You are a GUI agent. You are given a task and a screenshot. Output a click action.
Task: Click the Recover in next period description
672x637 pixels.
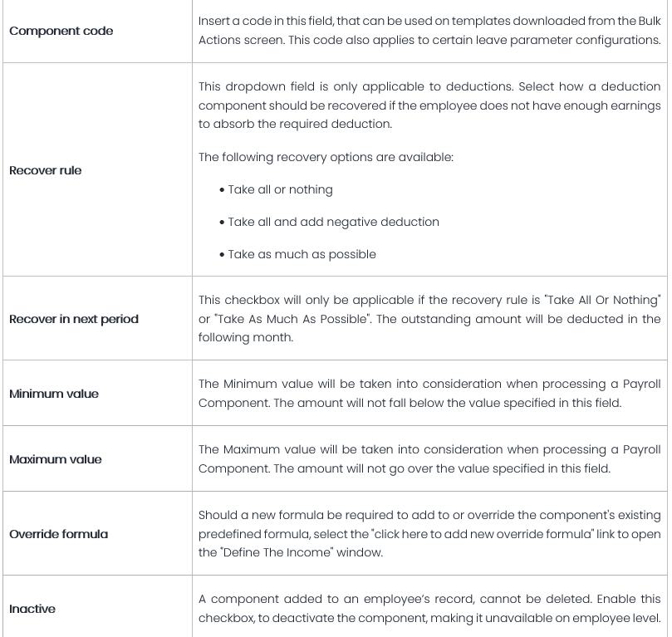pos(429,319)
